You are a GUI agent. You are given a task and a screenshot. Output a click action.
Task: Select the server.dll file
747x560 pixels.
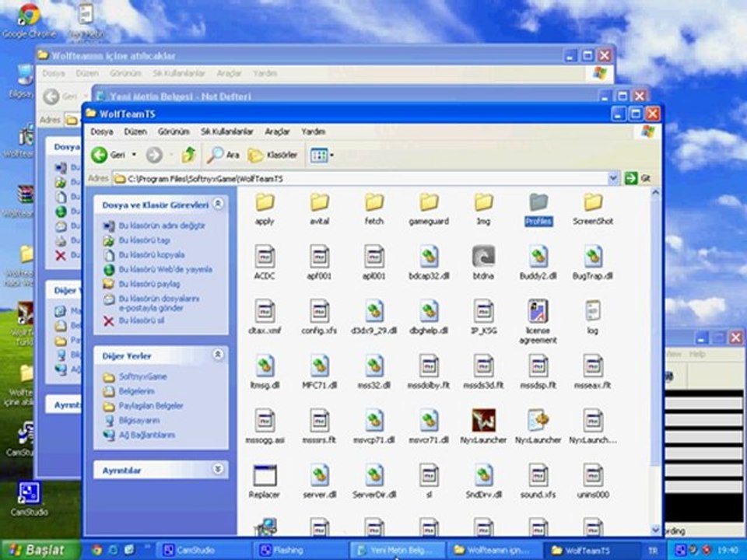pos(319,481)
